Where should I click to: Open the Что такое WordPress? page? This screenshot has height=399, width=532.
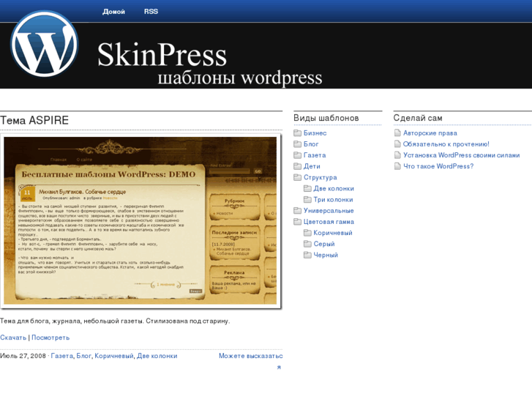pyautogui.click(x=438, y=166)
